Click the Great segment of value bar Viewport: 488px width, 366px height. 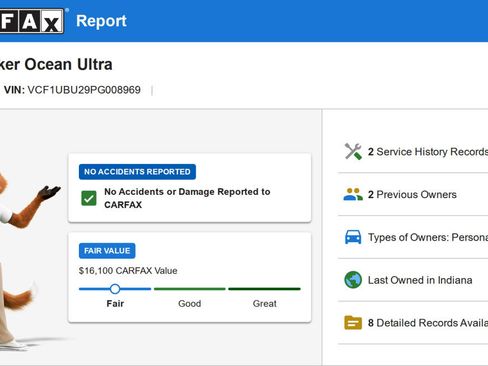point(264,289)
